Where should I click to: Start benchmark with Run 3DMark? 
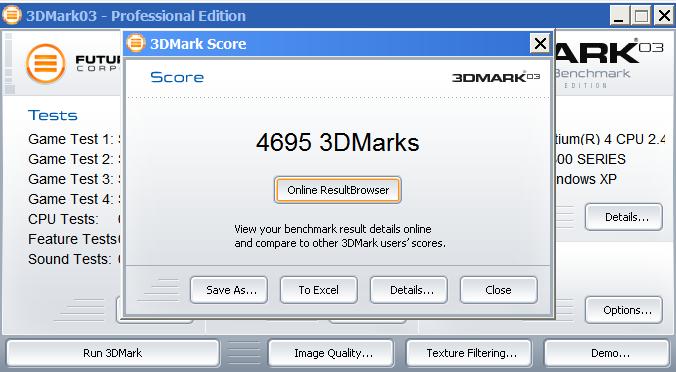click(113, 353)
